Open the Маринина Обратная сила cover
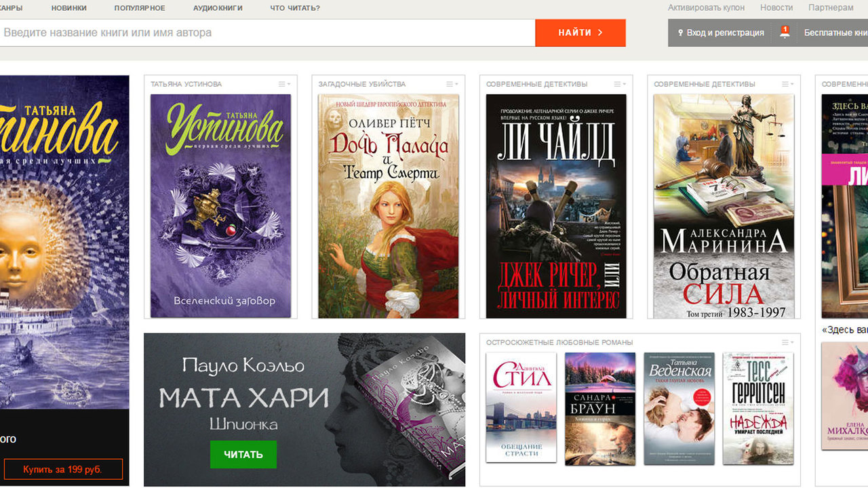Image resolution: width=868 pixels, height=488 pixels. click(x=724, y=206)
